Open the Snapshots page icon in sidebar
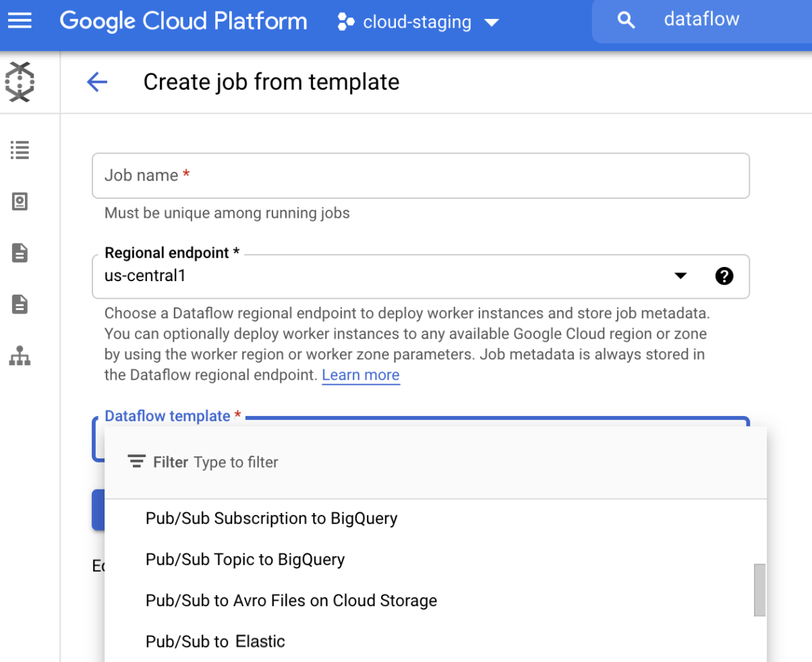 20,304
